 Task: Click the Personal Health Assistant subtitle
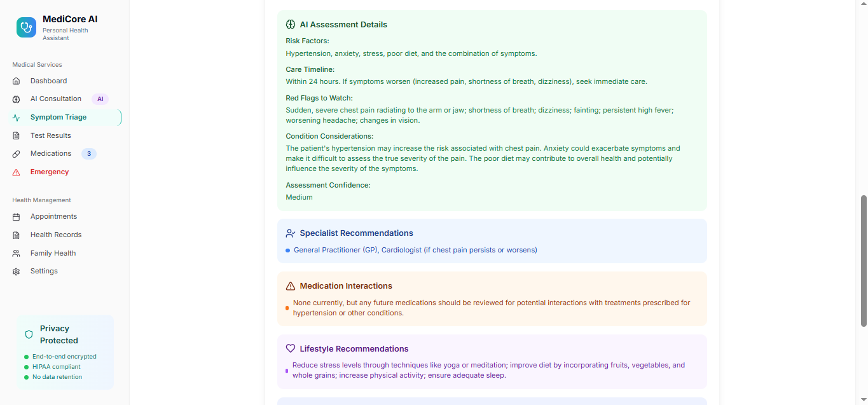(65, 34)
